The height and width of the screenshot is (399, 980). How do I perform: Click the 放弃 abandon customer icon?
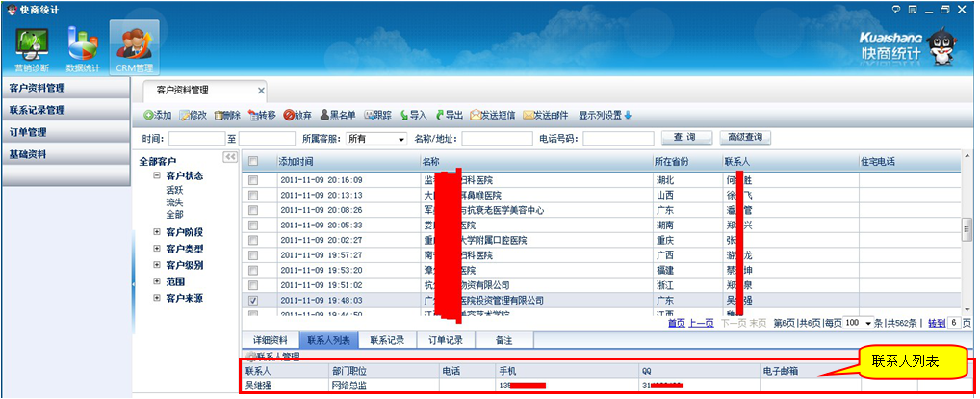(289, 116)
